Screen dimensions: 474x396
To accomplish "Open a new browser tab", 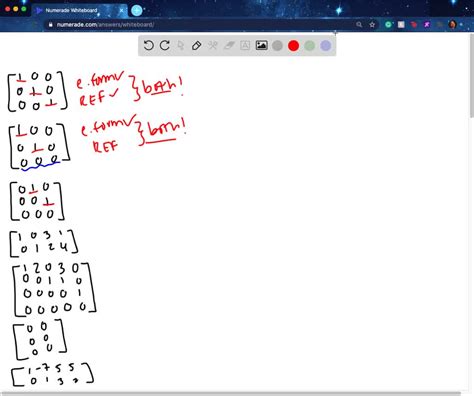I will click(136, 10).
